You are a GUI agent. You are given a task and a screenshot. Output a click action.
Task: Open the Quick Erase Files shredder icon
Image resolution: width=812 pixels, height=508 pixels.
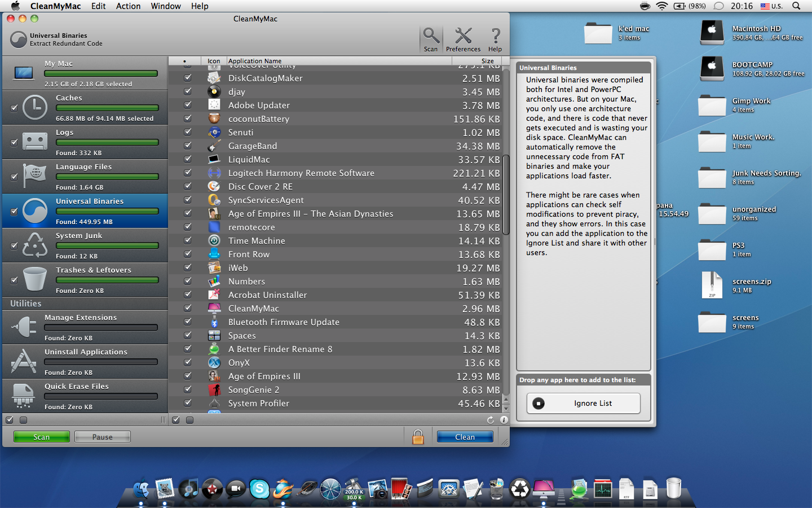(x=24, y=396)
